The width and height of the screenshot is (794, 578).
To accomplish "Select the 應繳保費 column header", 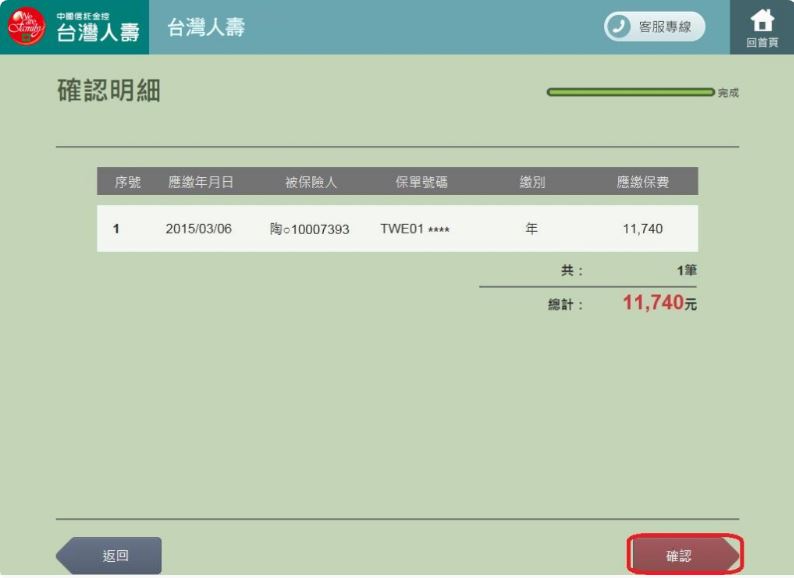I will pyautogui.click(x=643, y=182).
